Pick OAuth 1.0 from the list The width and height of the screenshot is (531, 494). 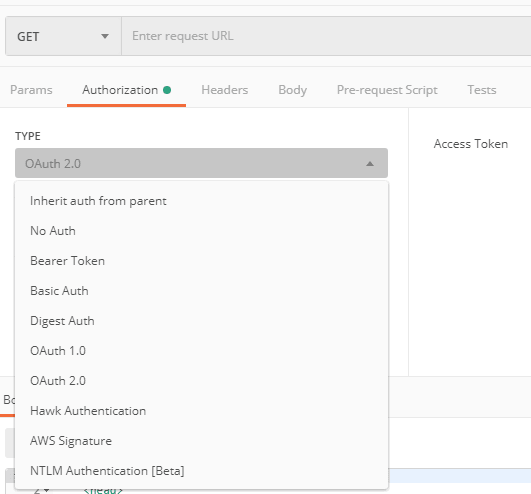click(x=201, y=351)
